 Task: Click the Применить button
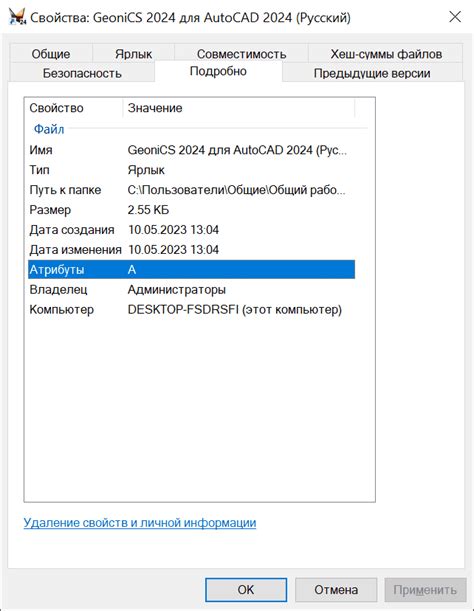point(425,590)
